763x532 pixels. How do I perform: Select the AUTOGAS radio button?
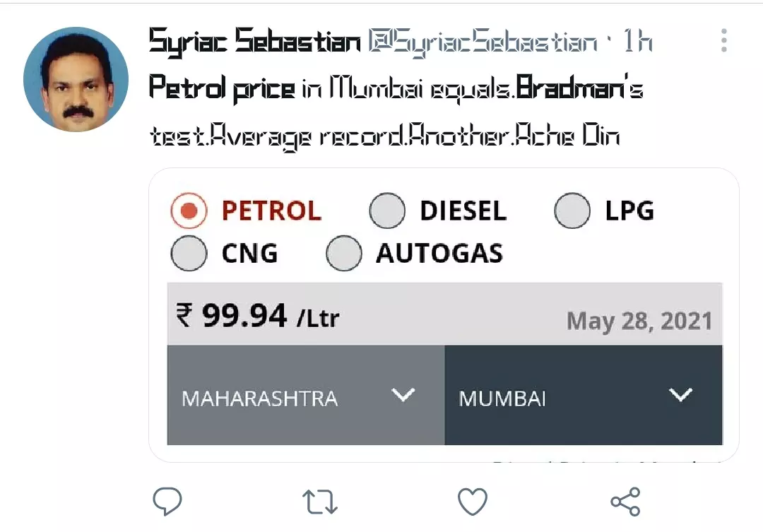pyautogui.click(x=344, y=253)
